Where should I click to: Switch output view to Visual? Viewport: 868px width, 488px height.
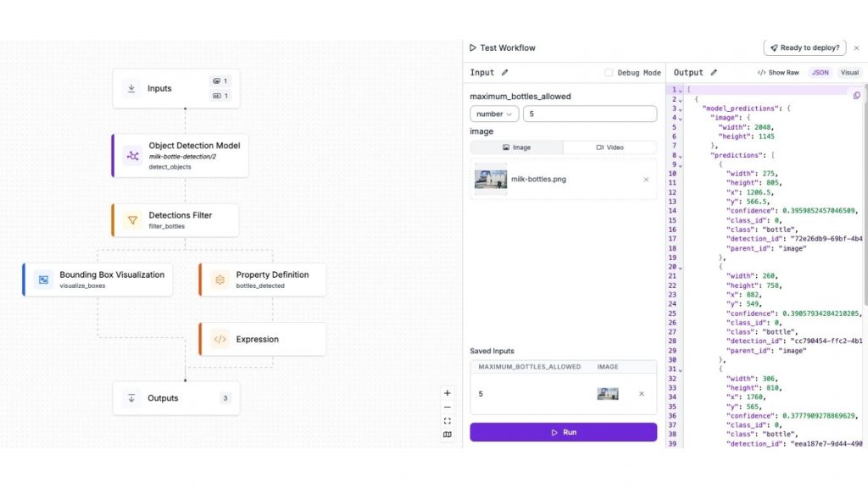click(849, 72)
